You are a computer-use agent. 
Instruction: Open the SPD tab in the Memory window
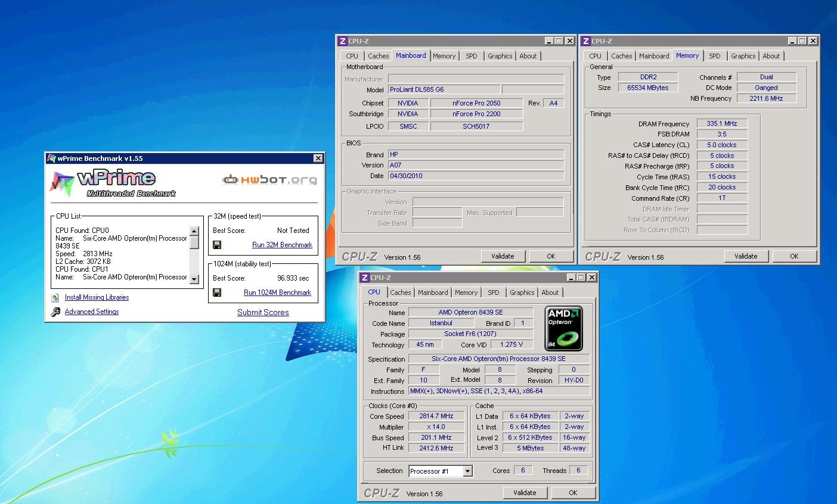715,56
